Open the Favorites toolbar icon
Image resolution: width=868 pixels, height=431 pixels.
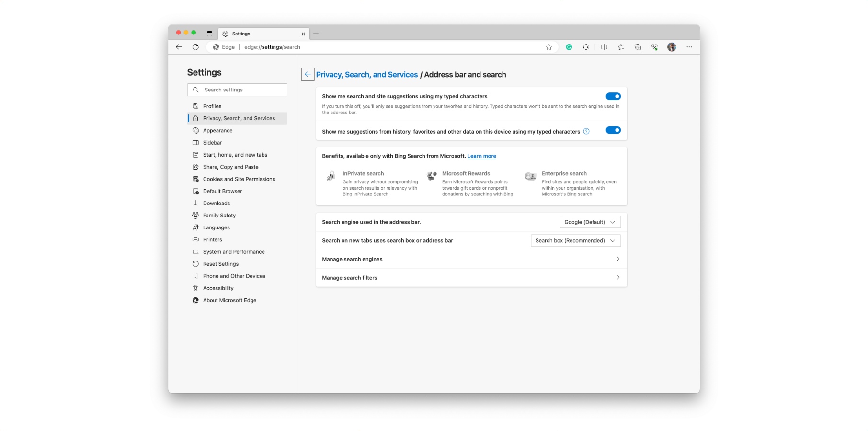pyautogui.click(x=621, y=47)
